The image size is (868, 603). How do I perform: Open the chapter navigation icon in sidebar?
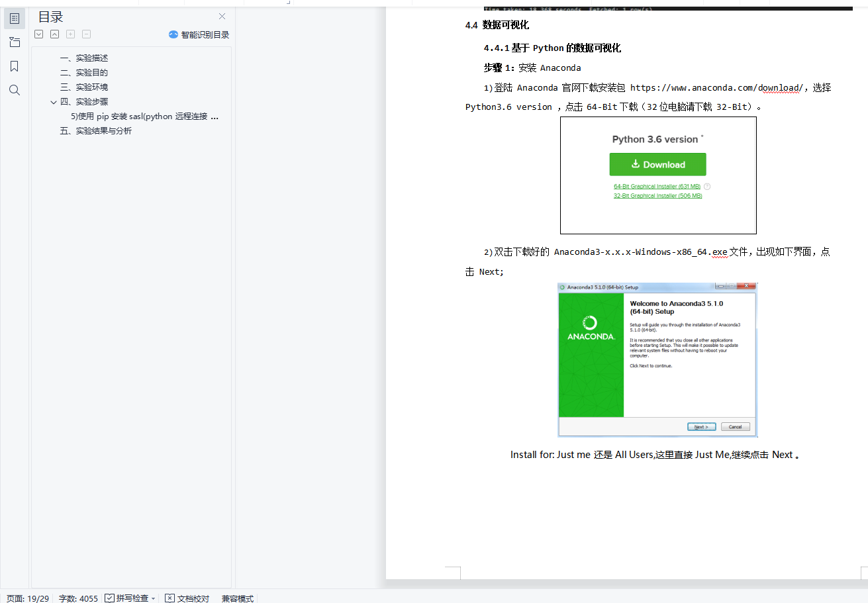pyautogui.click(x=15, y=42)
